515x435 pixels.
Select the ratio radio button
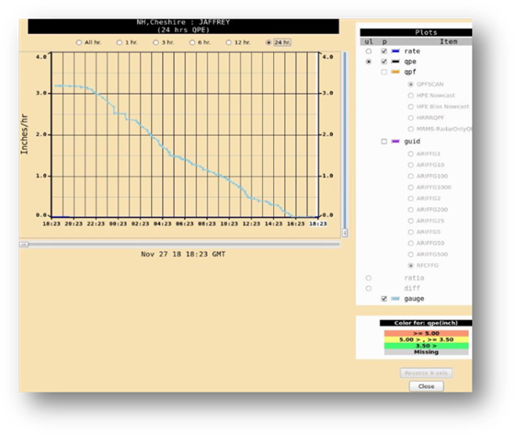pos(368,278)
